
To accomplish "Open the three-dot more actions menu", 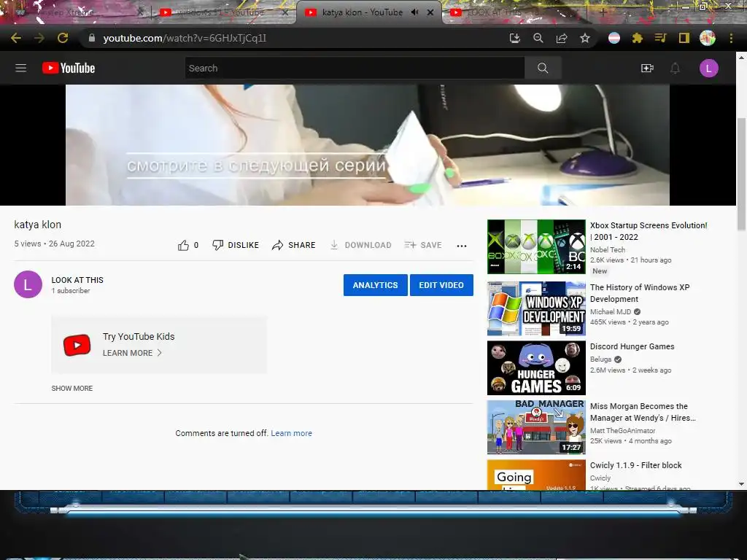I will (x=462, y=246).
